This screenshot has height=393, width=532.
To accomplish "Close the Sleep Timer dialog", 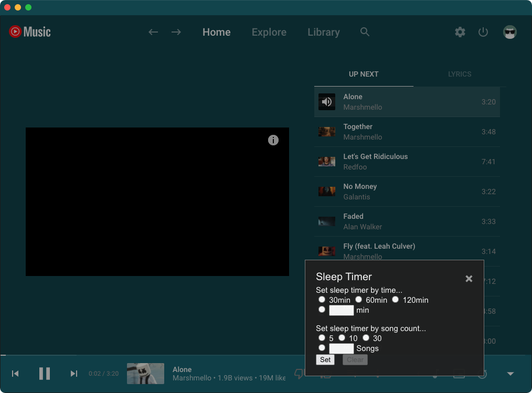I will tap(469, 279).
